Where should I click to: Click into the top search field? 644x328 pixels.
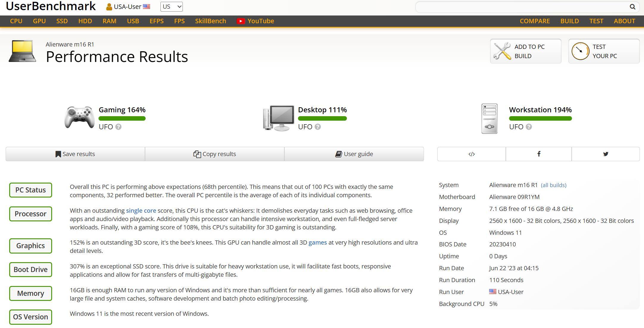pos(521,7)
